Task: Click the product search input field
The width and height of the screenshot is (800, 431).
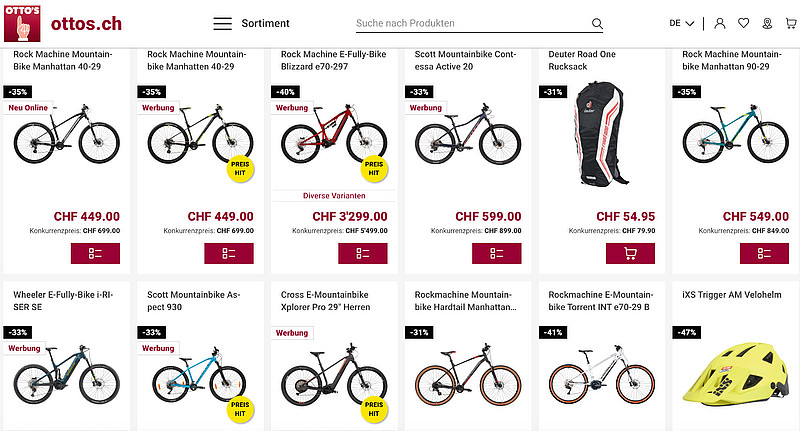Action: 470,23
